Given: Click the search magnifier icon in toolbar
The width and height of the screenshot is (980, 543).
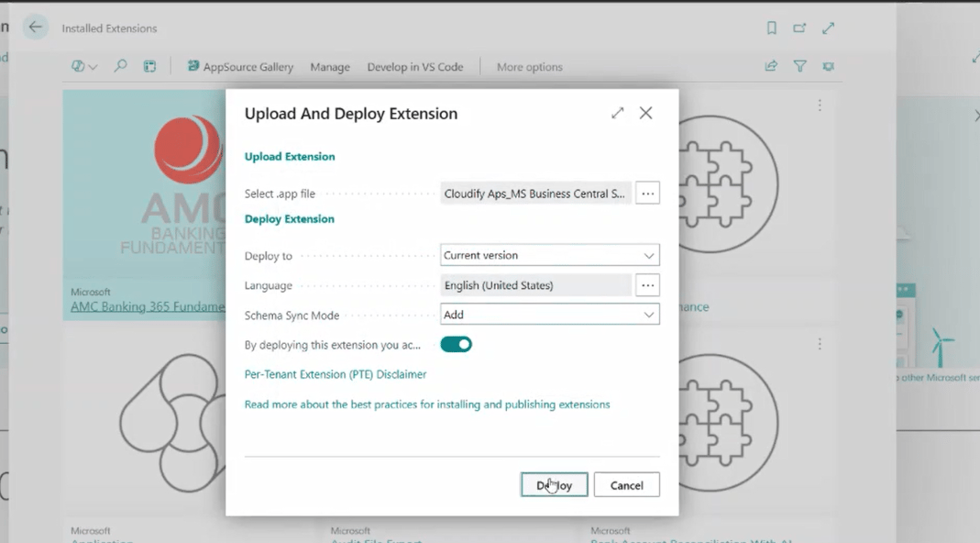Looking at the screenshot, I should click(120, 66).
